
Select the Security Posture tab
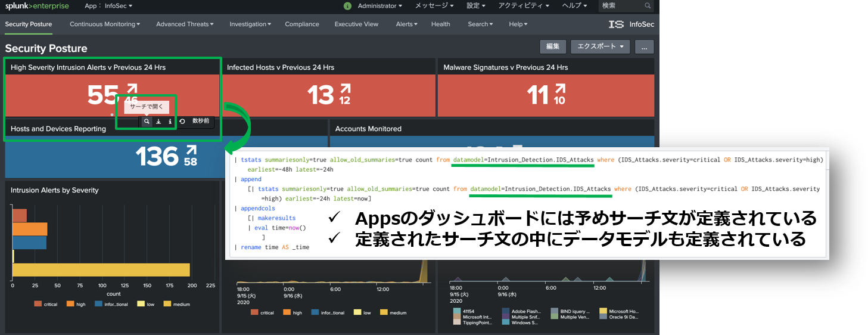pyautogui.click(x=29, y=24)
